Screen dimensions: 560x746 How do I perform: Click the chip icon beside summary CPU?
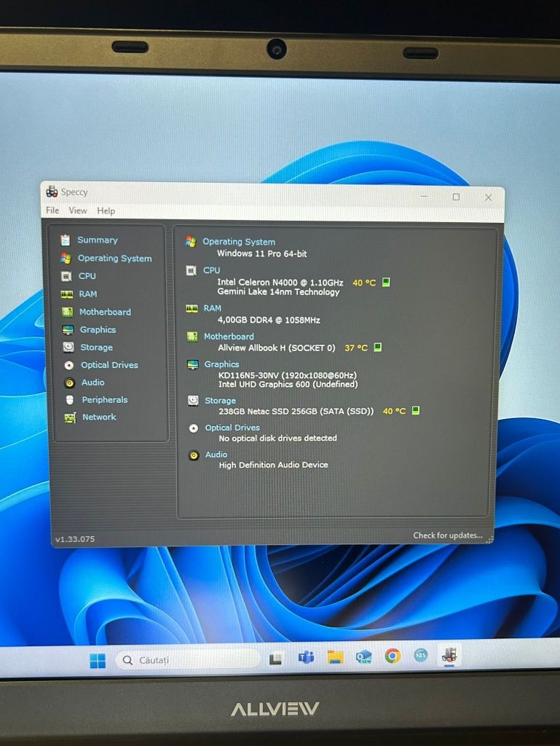pyautogui.click(x=191, y=271)
